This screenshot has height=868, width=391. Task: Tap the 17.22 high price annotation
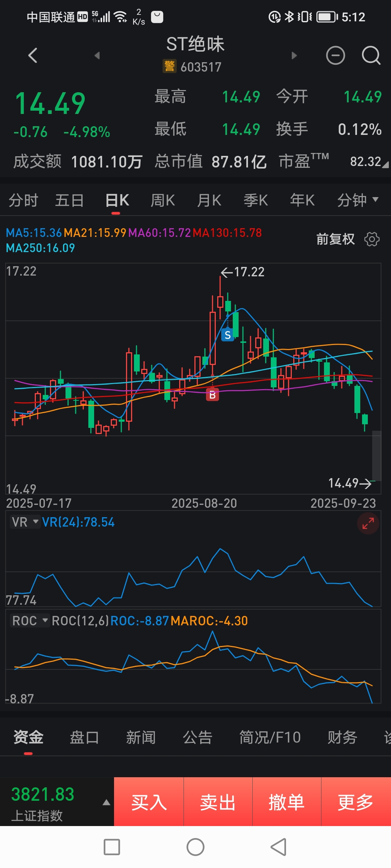pos(243,272)
